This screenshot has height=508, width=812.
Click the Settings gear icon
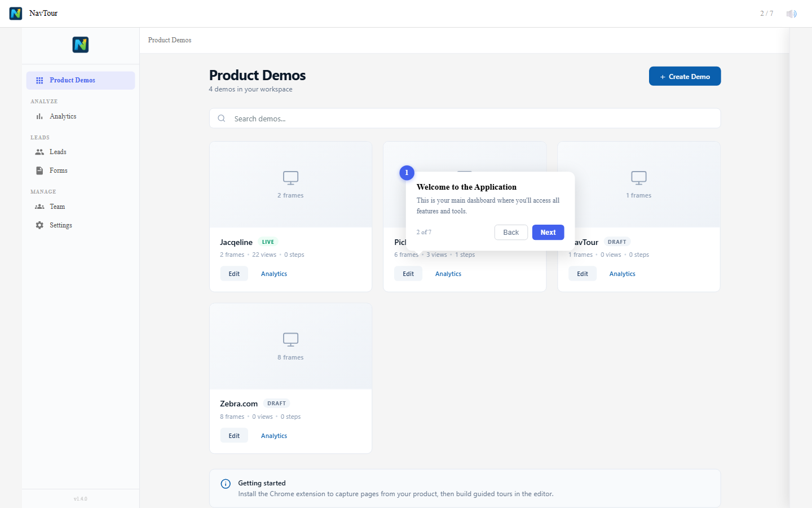click(39, 225)
